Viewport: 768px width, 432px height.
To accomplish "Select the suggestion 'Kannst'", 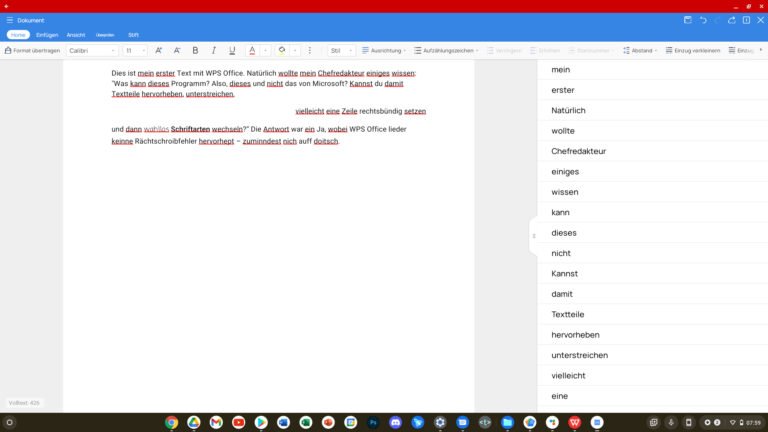I will click(x=652, y=274).
